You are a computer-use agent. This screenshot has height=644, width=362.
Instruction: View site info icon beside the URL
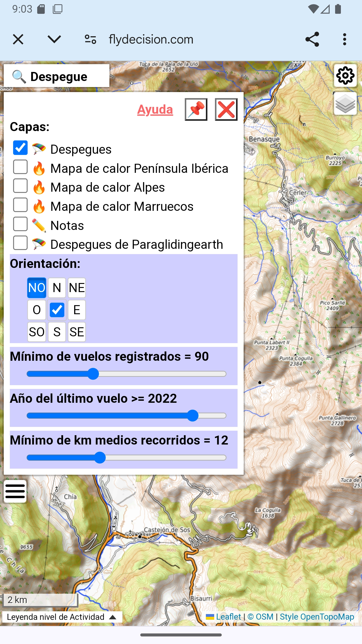90,39
